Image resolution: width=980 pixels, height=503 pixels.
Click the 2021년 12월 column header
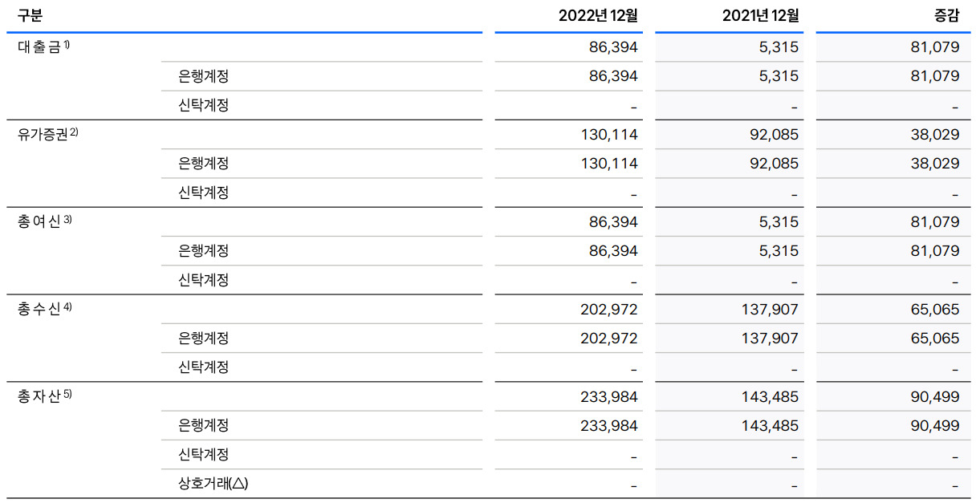pos(759,15)
